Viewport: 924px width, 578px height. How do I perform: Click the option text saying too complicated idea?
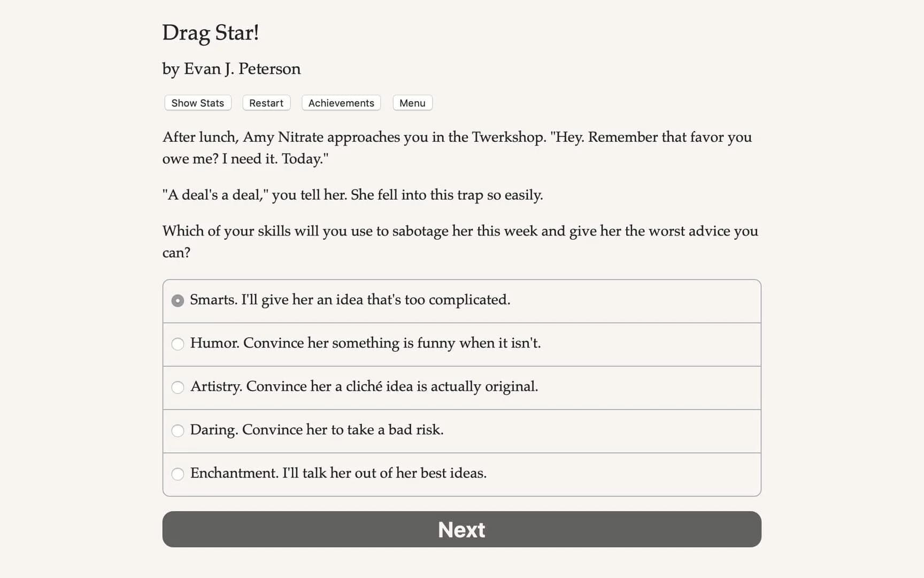point(350,301)
